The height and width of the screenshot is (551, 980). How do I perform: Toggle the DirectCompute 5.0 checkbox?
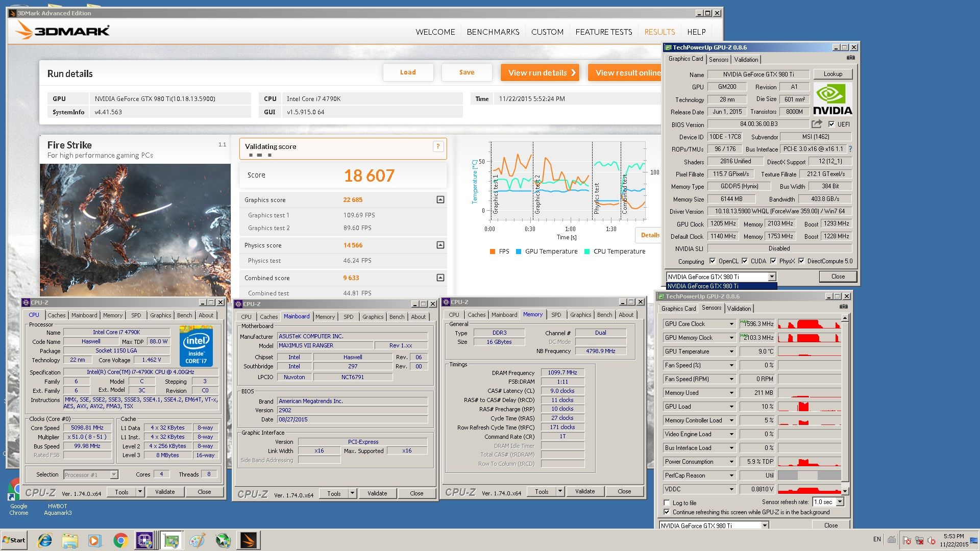coord(801,261)
